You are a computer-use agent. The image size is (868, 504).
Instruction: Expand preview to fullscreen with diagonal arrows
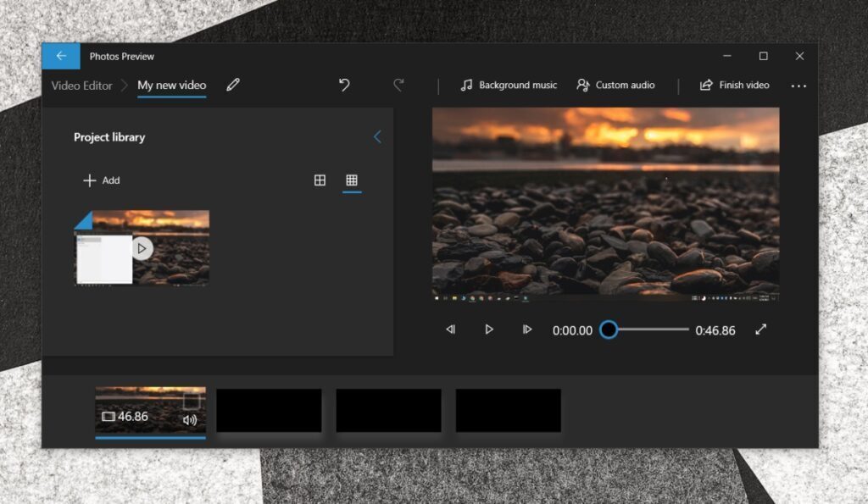tap(760, 330)
